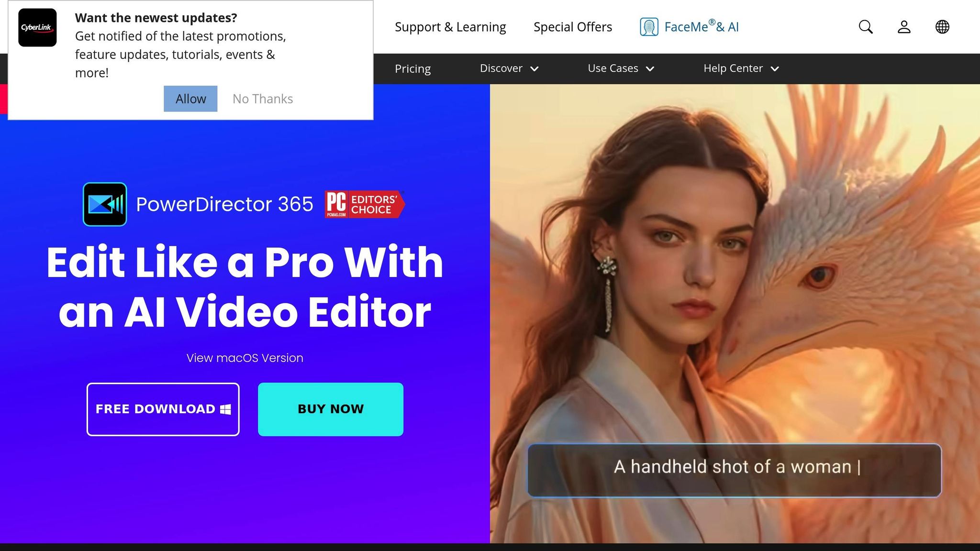Viewport: 980px width, 551px height.
Task: Click the CyberLink logo in notification popup
Action: pyautogui.click(x=37, y=27)
